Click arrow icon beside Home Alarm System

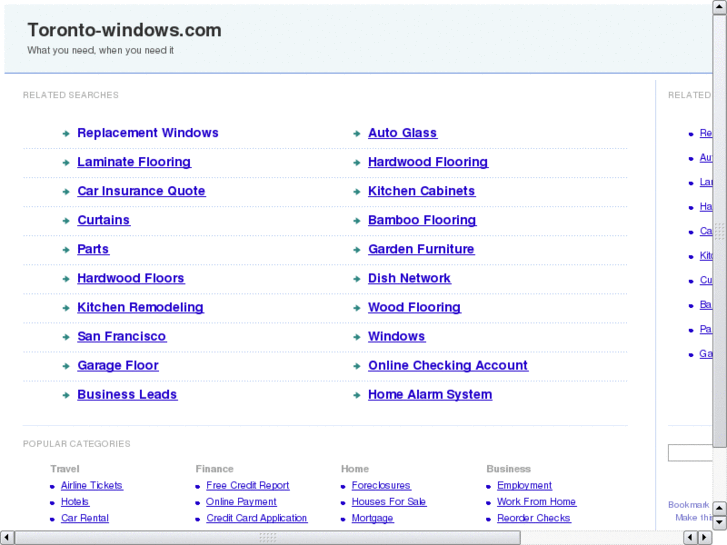(357, 396)
